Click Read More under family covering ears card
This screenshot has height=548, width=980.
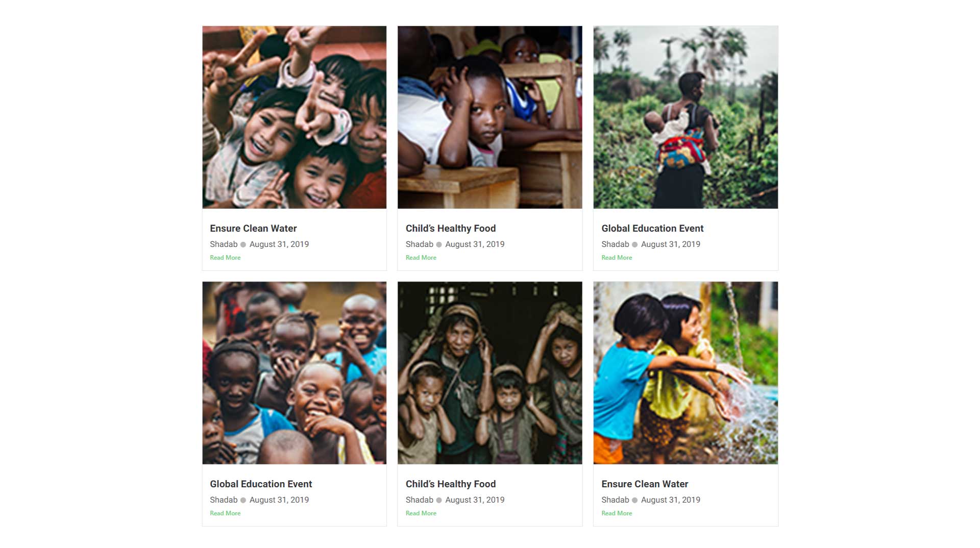pyautogui.click(x=421, y=513)
